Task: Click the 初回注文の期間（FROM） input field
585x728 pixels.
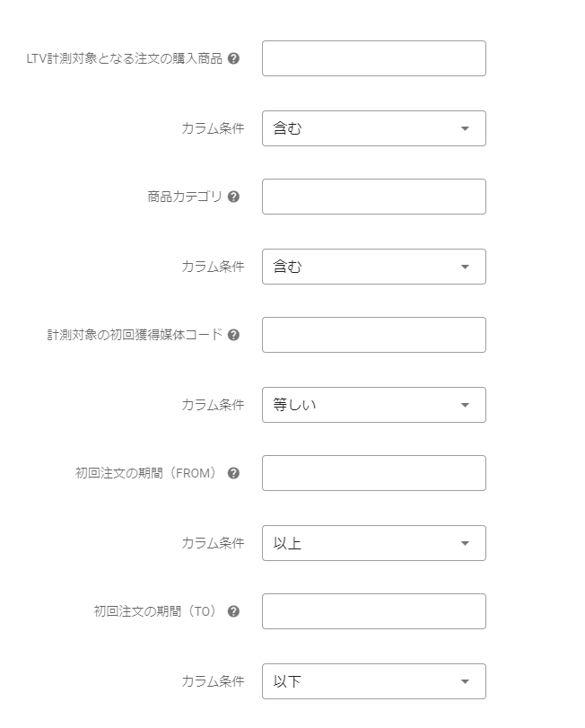Action: tap(373, 473)
